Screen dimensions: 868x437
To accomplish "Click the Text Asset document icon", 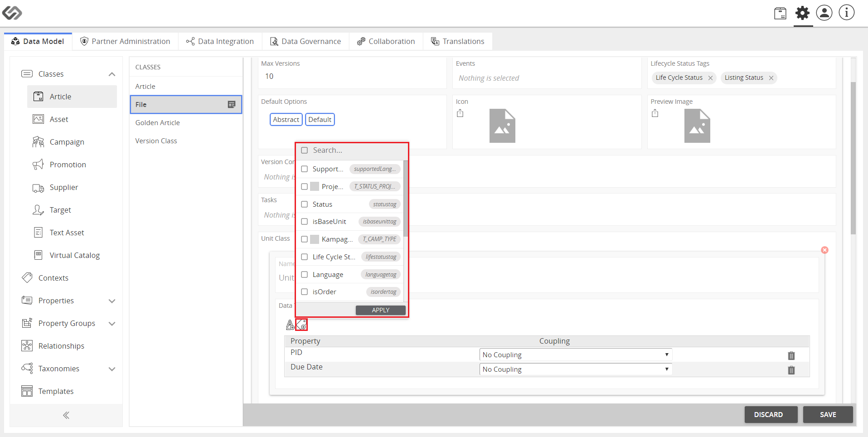I will pyautogui.click(x=39, y=233).
